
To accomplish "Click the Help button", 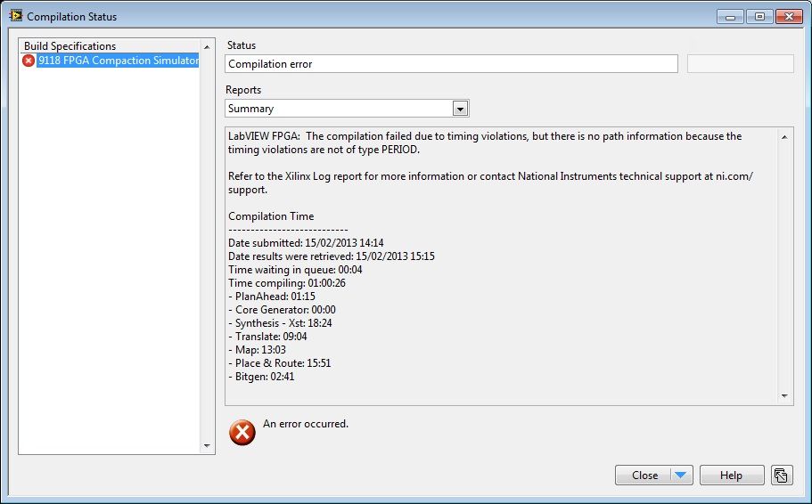I will pos(731,475).
